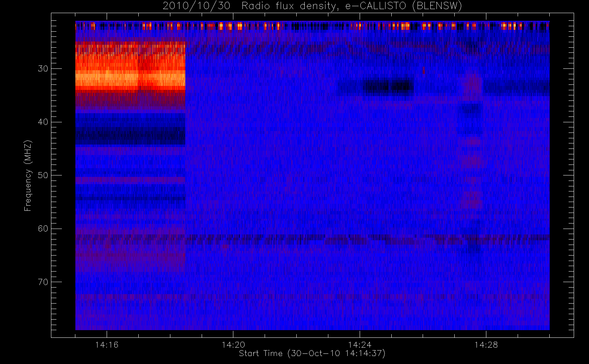Click the 14:24 time tick label
The width and height of the screenshot is (589, 364).
click(360, 345)
